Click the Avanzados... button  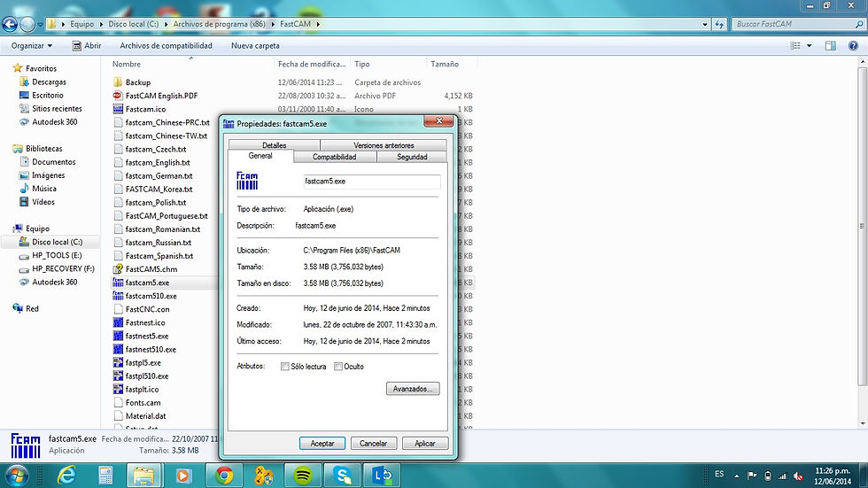[x=413, y=389]
